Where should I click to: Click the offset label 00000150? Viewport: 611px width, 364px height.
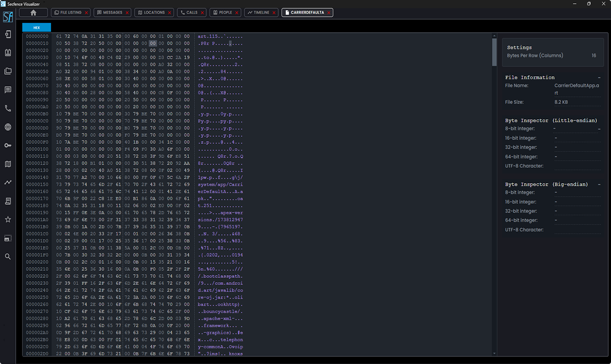click(x=37, y=185)
